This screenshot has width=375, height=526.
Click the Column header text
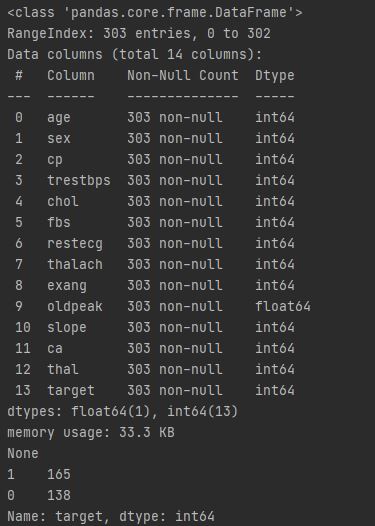click(x=71, y=75)
